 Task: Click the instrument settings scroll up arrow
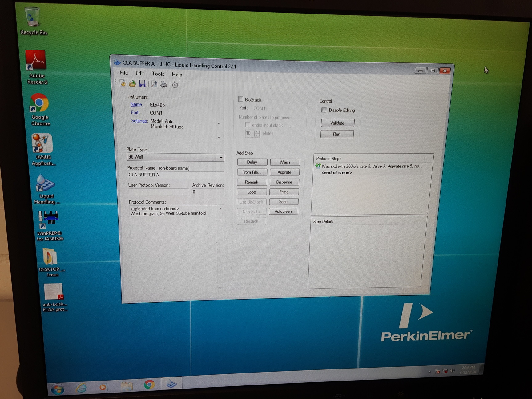tap(219, 123)
